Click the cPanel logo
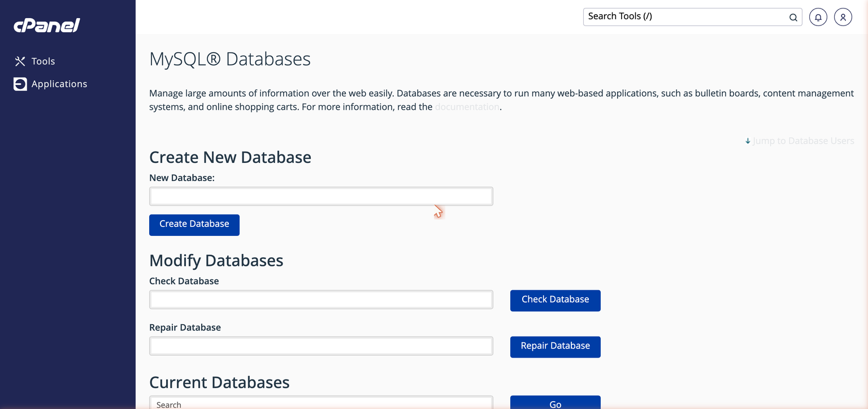868x409 pixels. click(47, 25)
